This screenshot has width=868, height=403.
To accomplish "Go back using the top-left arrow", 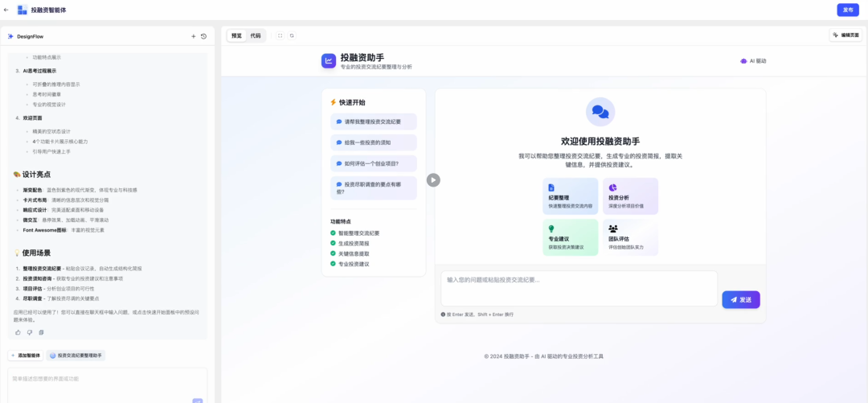I will [x=6, y=10].
